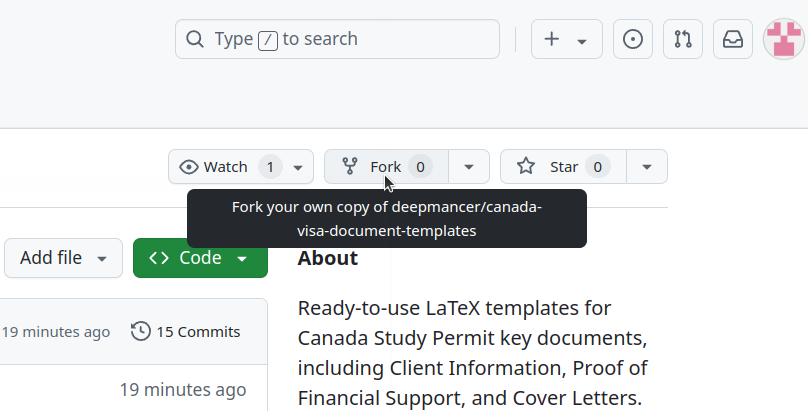The width and height of the screenshot is (808, 411).
Task: Open the Add file dropdown
Action: click(x=63, y=258)
